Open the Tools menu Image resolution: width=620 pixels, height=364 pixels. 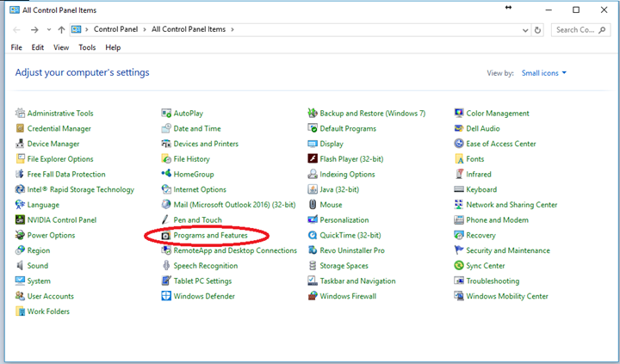click(x=87, y=47)
